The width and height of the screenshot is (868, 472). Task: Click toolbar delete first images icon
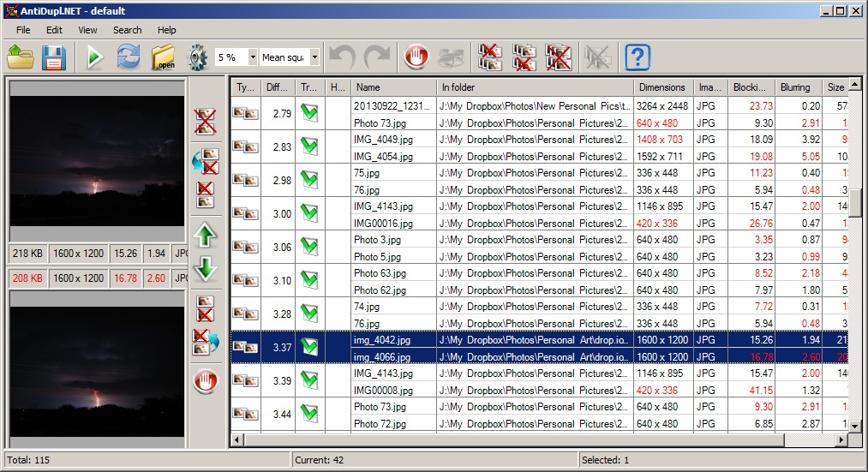pyautogui.click(x=490, y=57)
